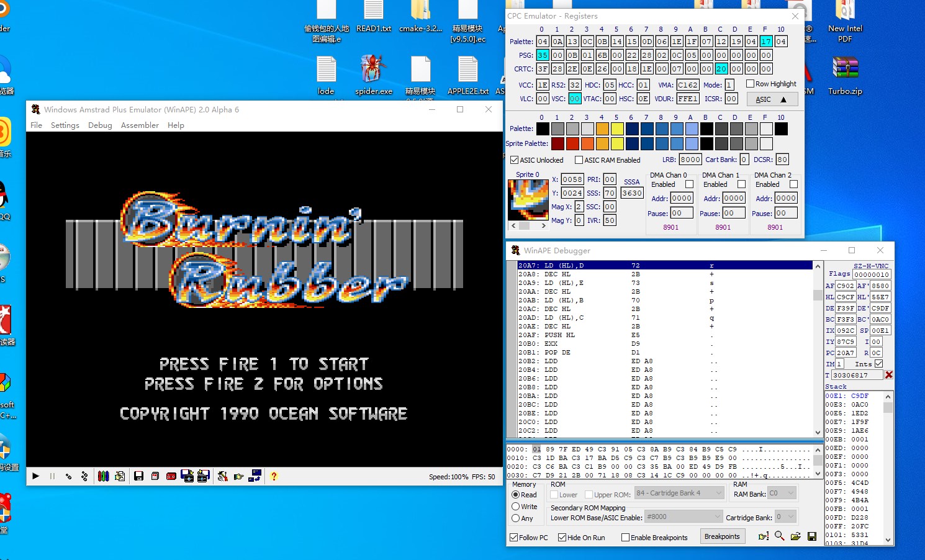Click the Breakpoints button

(722, 536)
